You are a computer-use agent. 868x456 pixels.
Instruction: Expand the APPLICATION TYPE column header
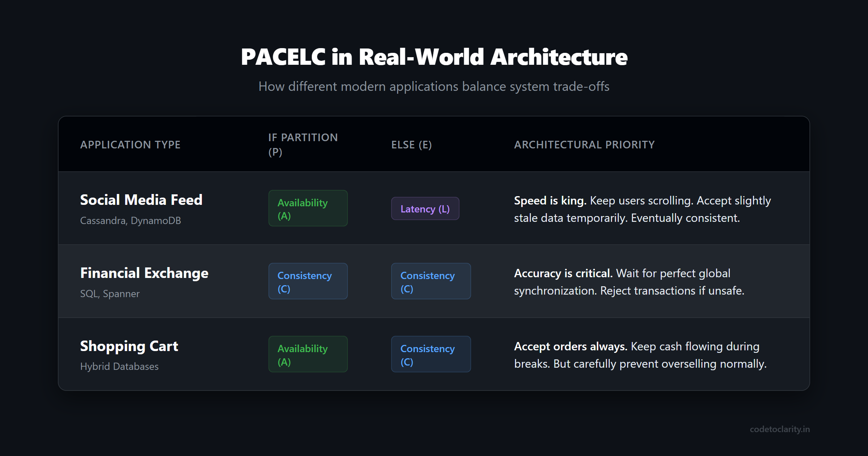130,144
